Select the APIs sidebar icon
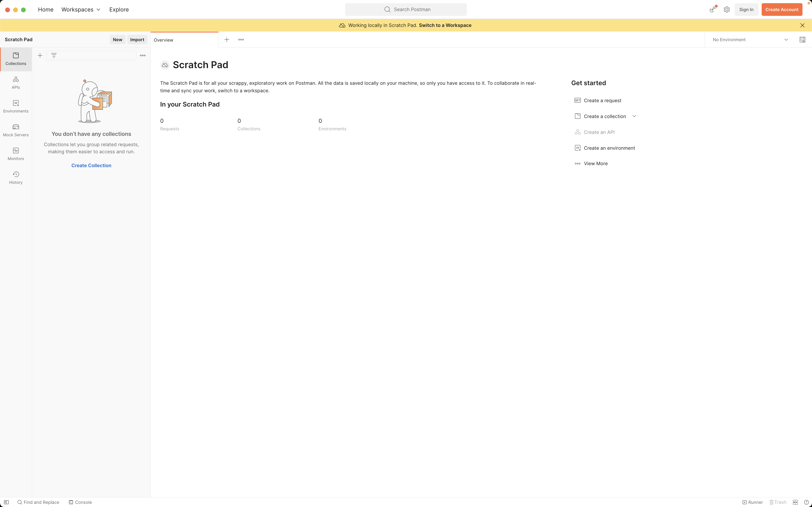 click(15, 83)
